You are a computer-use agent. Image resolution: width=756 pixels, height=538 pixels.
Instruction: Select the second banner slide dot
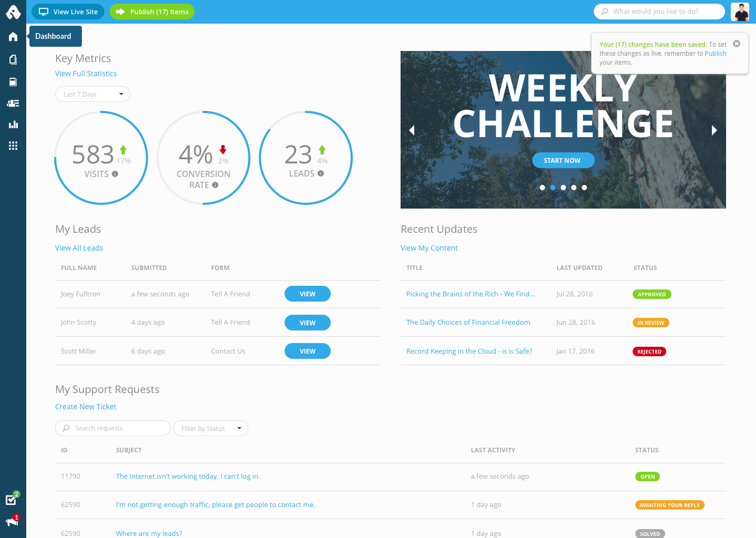click(x=553, y=188)
